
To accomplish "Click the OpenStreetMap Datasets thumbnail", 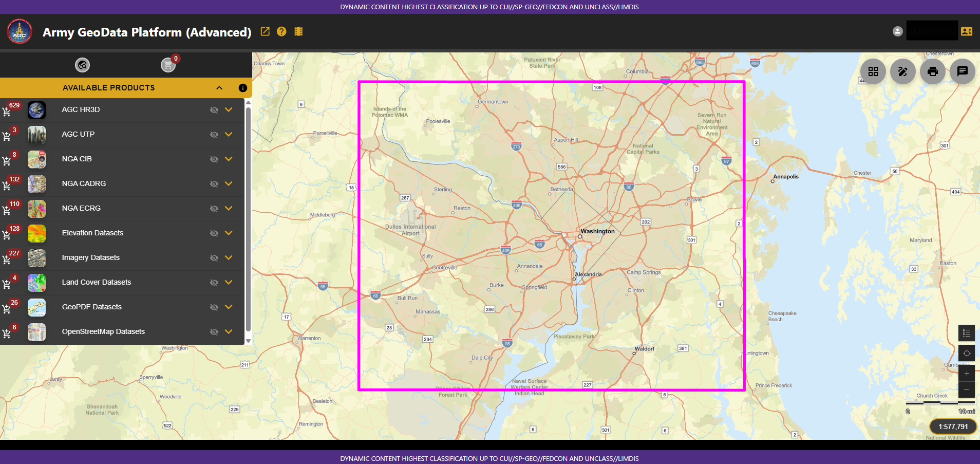I will point(36,332).
